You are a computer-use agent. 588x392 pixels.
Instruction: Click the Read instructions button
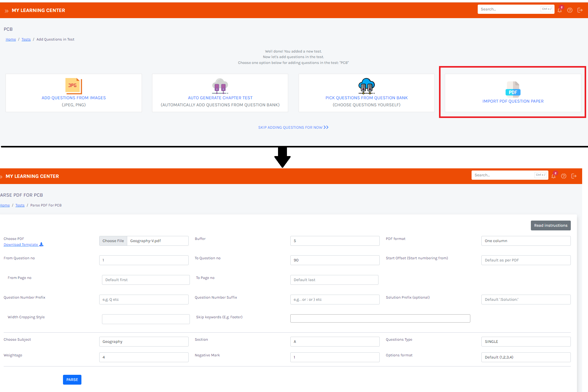coord(551,225)
